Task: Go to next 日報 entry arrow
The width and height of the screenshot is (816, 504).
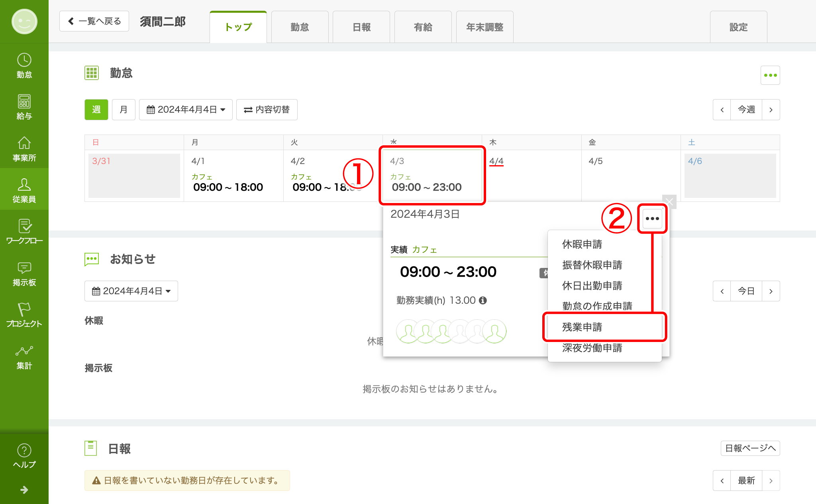Action: [771, 481]
